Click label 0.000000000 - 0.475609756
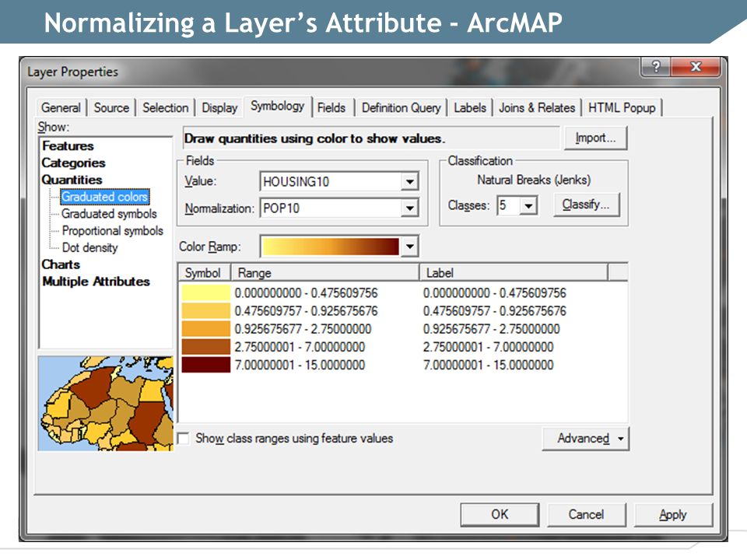747x560 pixels. [x=495, y=293]
